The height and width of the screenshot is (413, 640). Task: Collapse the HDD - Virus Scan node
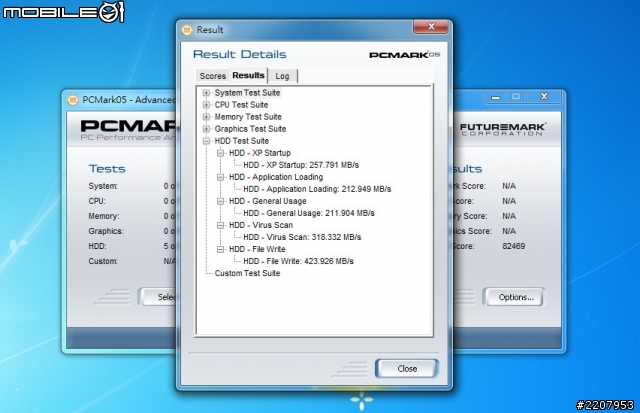pos(221,225)
